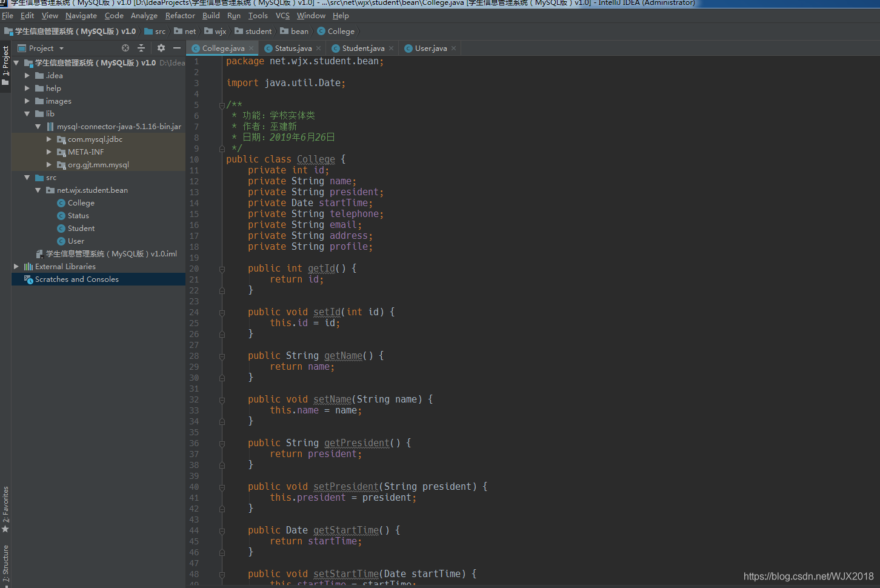The height and width of the screenshot is (588, 880).
Task: Open the Help menu
Action: [x=341, y=16]
